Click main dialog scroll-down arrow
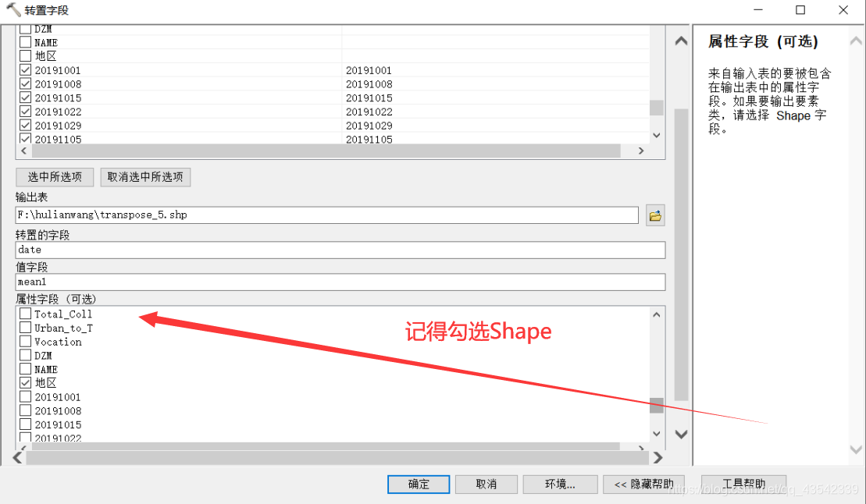 682,435
